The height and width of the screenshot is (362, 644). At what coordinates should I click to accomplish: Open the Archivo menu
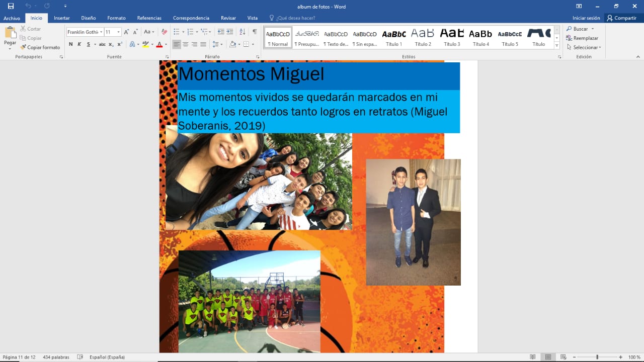click(12, 18)
